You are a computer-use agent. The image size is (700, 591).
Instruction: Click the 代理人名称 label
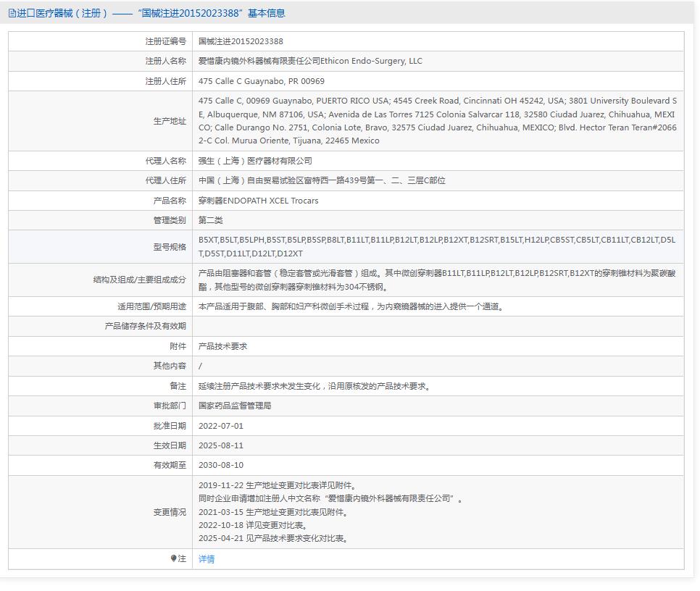[166, 161]
